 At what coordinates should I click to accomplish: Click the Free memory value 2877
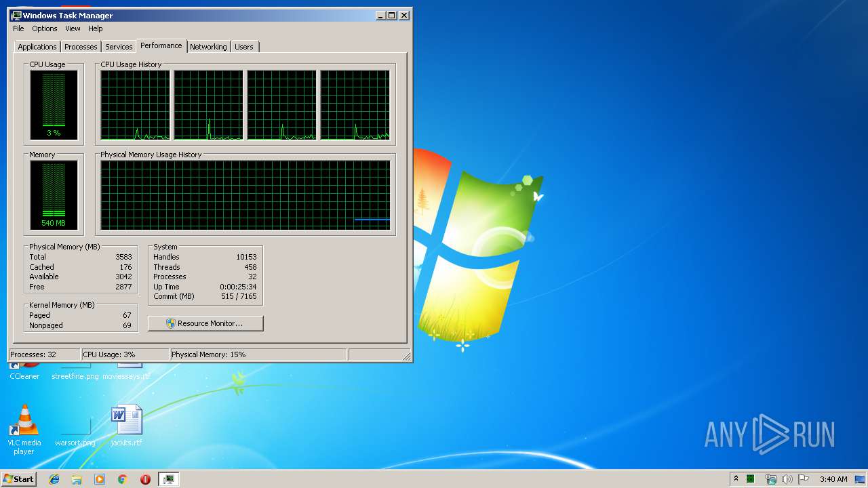click(123, 287)
